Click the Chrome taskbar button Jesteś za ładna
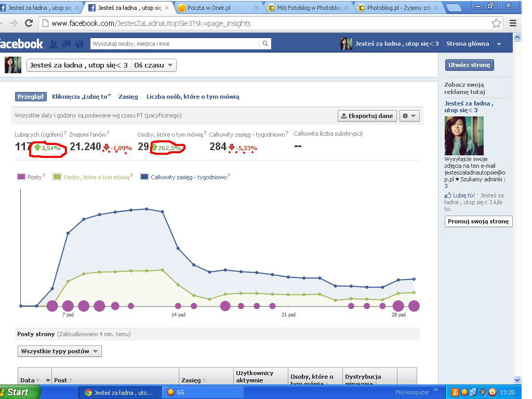Viewport: 532px width, 399px height. [x=119, y=392]
